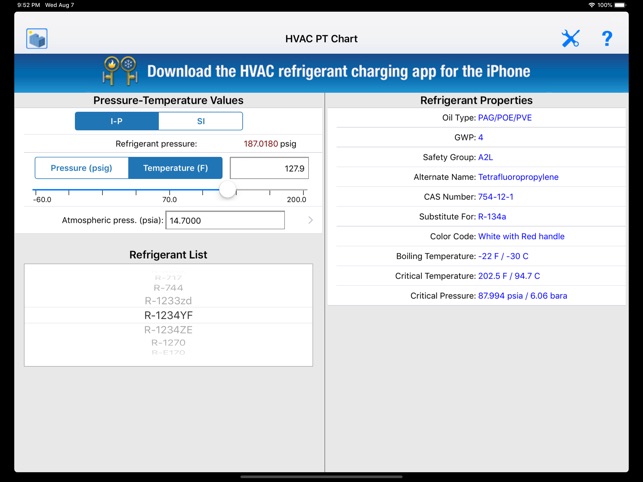The height and width of the screenshot is (482, 643).
Task: Click the atmospheric pressure field 14.7000
Action: (x=225, y=220)
